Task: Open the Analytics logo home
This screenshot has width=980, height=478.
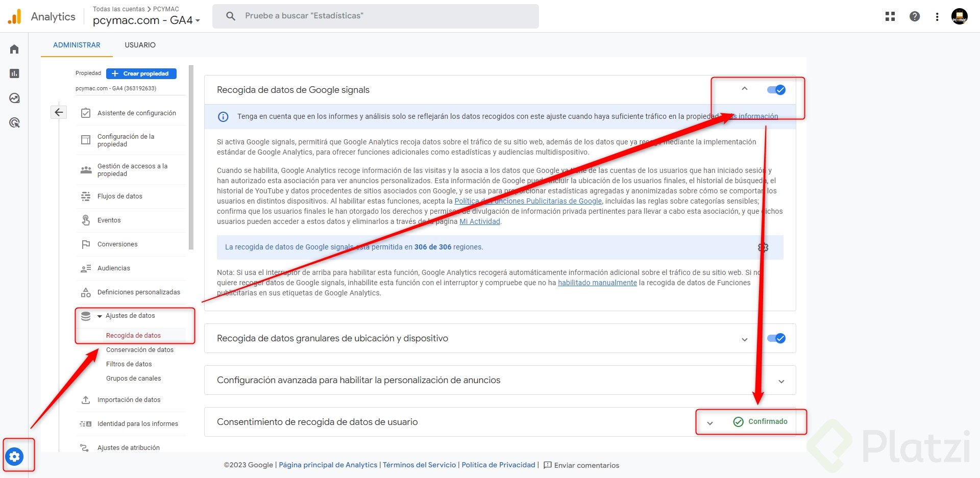Action: click(14, 17)
